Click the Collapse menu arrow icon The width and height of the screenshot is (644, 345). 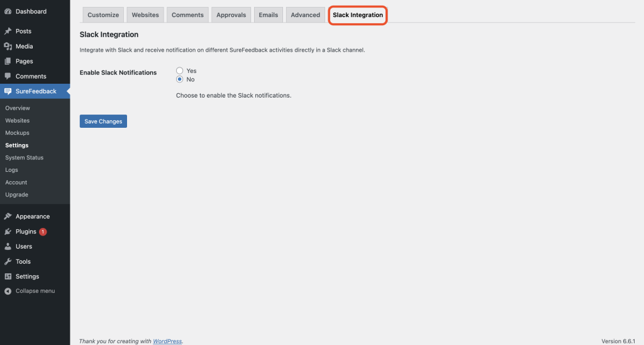point(8,291)
